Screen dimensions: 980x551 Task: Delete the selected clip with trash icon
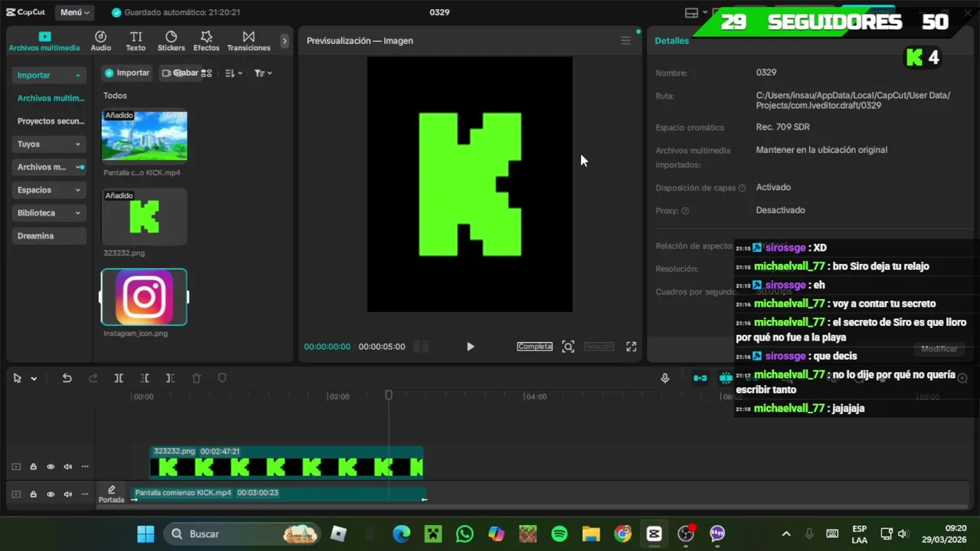[196, 378]
